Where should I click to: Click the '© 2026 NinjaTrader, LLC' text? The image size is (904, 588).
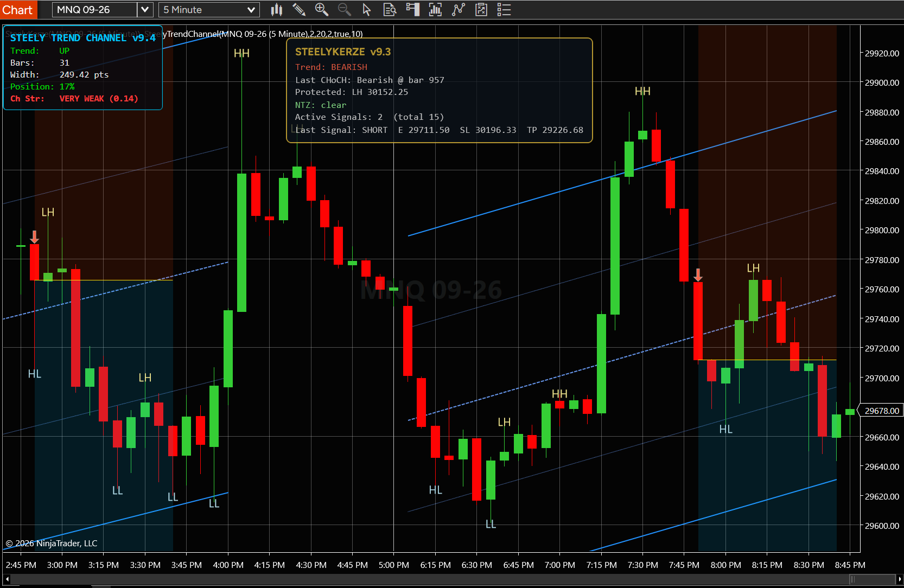coord(52,543)
